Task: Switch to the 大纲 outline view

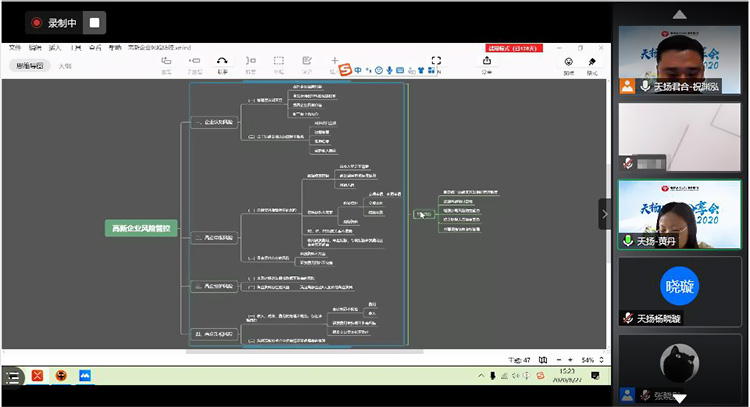Action: (x=65, y=66)
